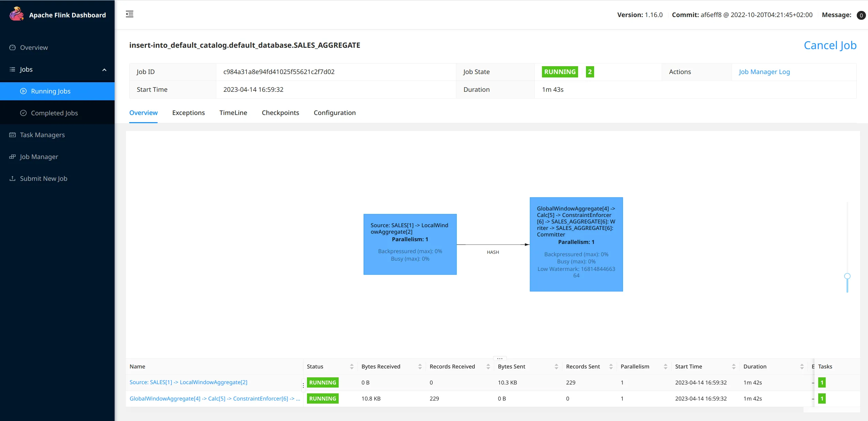Sort table by Records Received arrows
Image resolution: width=868 pixels, height=421 pixels.
[488, 366]
